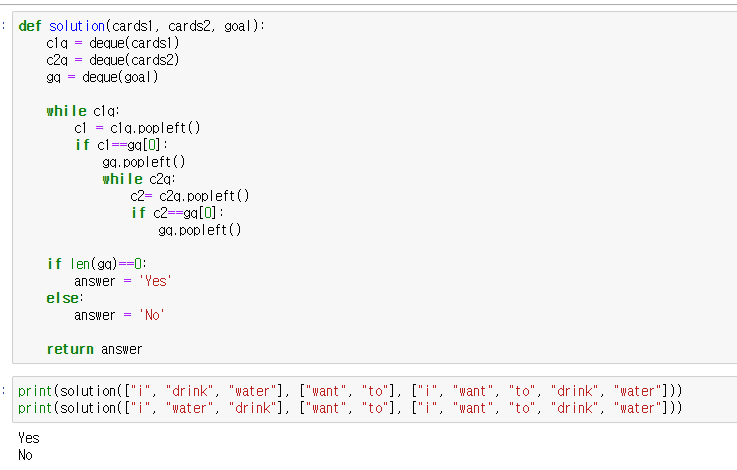Click the 'Yes' output text
Viewport: 737px width, 470px height.
click(29, 438)
